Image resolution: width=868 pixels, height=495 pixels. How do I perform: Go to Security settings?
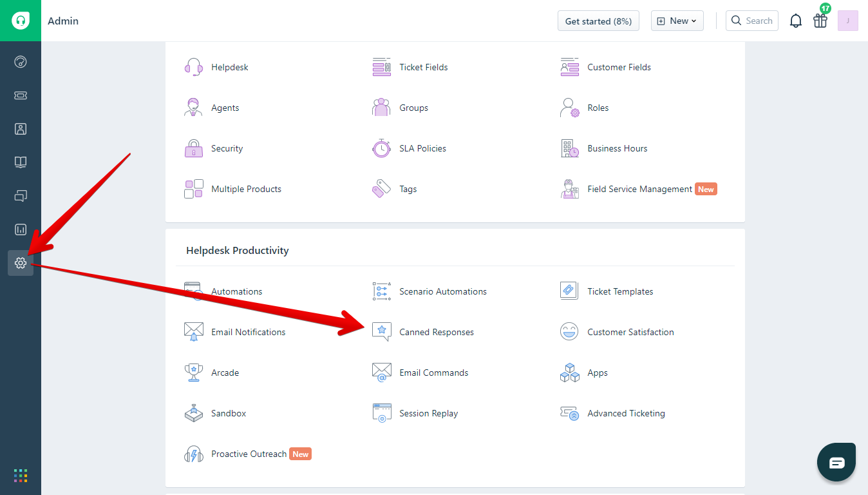click(x=227, y=148)
